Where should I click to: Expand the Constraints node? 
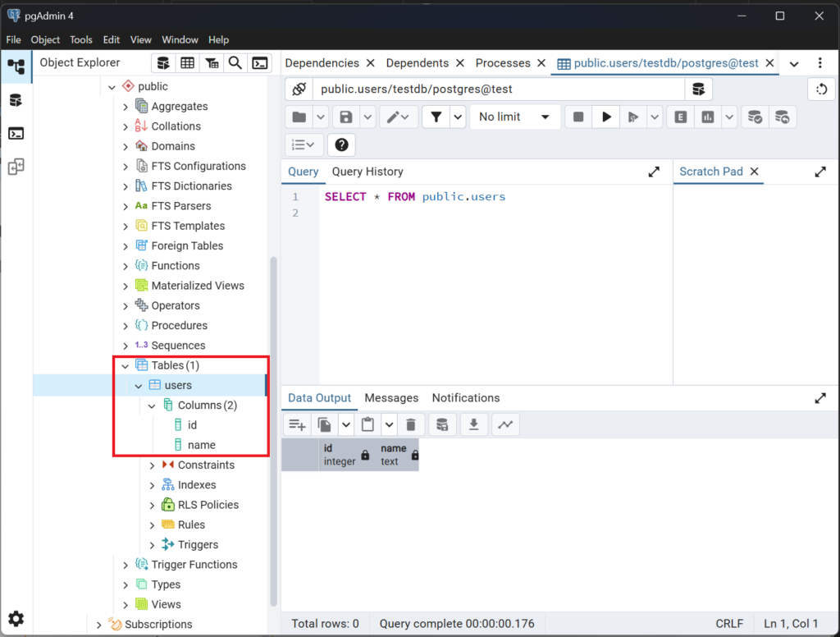pyautogui.click(x=152, y=465)
